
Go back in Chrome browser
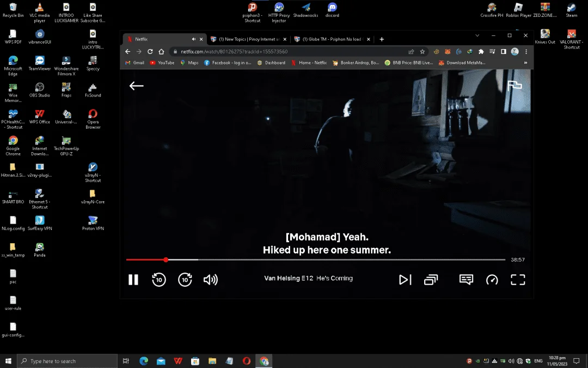pyautogui.click(x=128, y=51)
